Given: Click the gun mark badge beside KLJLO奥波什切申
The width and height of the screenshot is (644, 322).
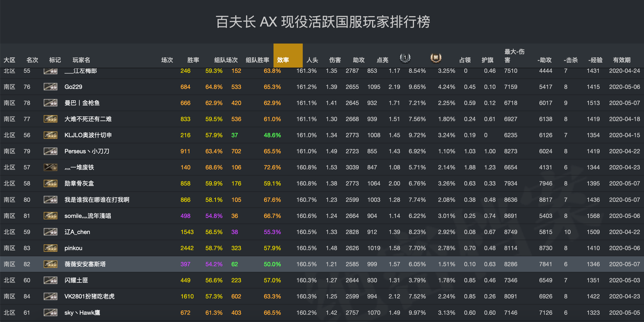Looking at the screenshot, I should 50,135.
